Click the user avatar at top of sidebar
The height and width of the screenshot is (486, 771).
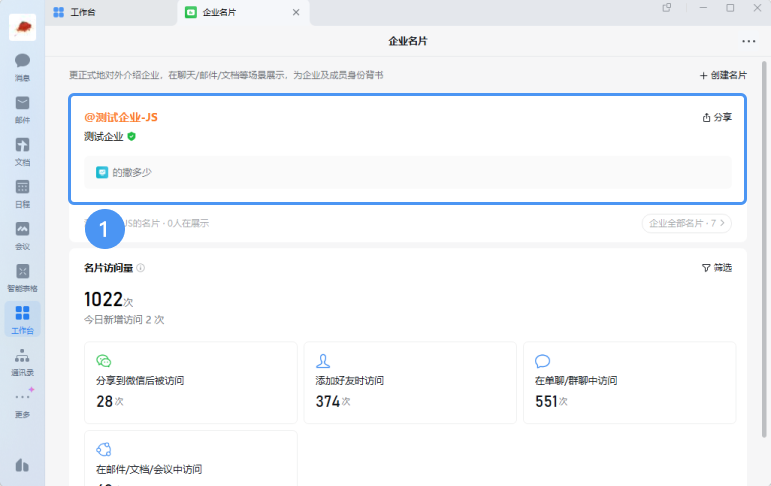pos(23,27)
